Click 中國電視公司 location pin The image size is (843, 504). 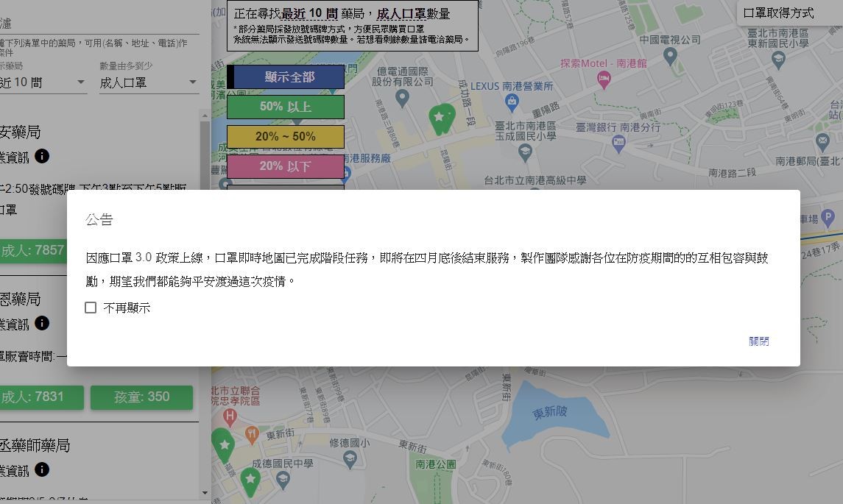670,56
